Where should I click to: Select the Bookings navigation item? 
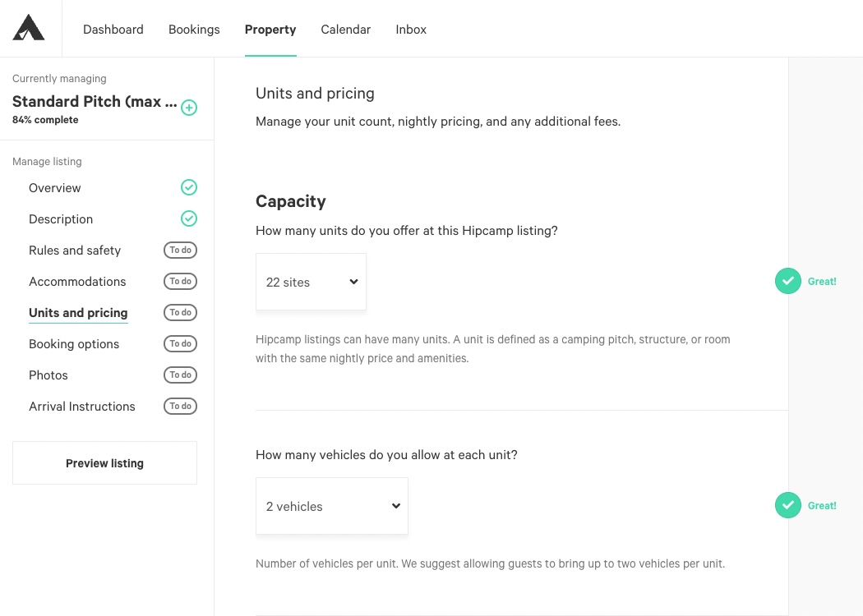194,29
